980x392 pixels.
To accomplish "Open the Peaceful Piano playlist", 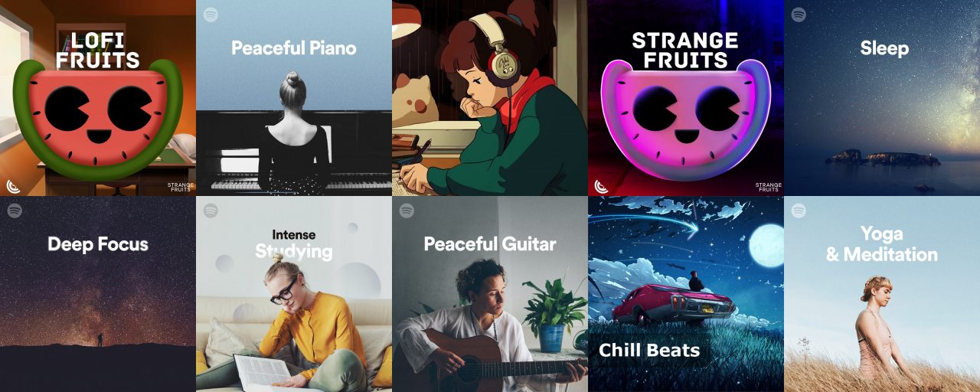I will tap(294, 98).
